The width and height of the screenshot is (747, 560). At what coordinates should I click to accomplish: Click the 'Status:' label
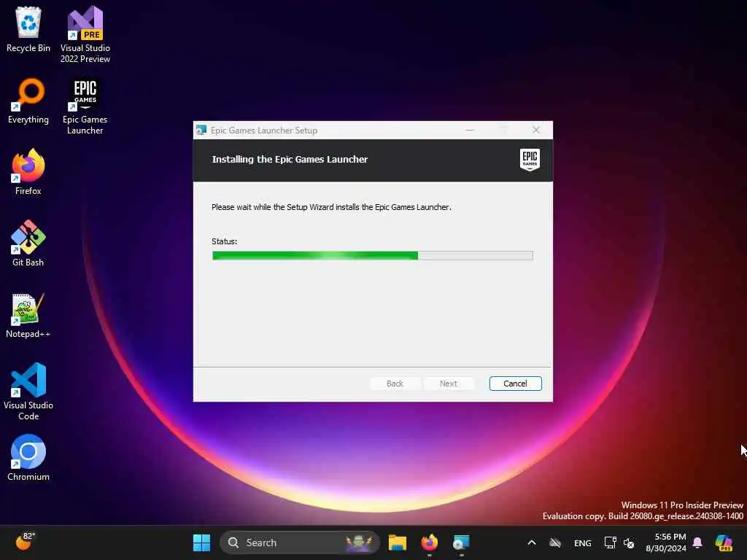click(x=224, y=241)
